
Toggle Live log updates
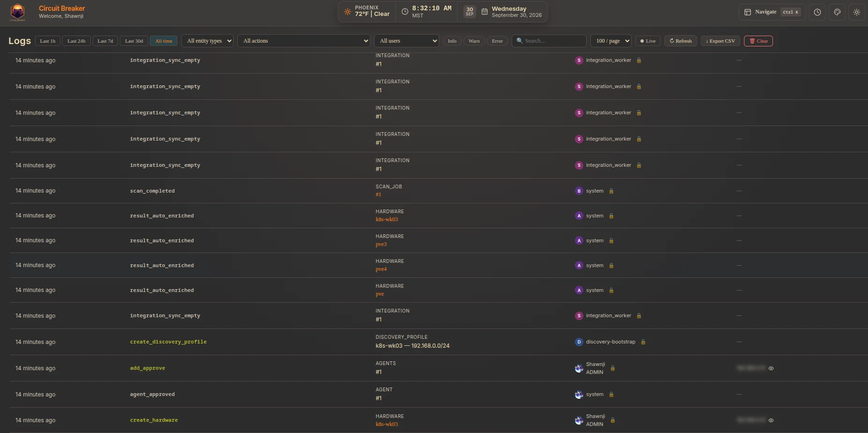[x=648, y=41]
